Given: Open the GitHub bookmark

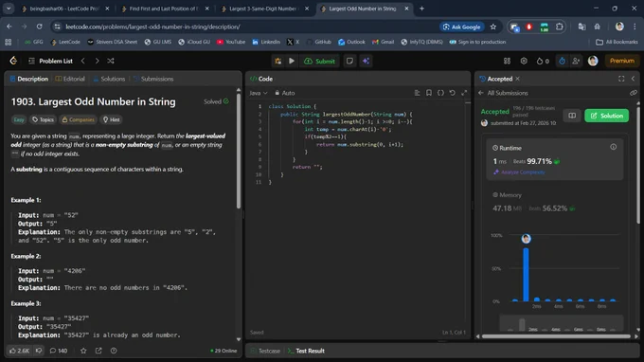Looking at the screenshot, I should (x=319, y=42).
